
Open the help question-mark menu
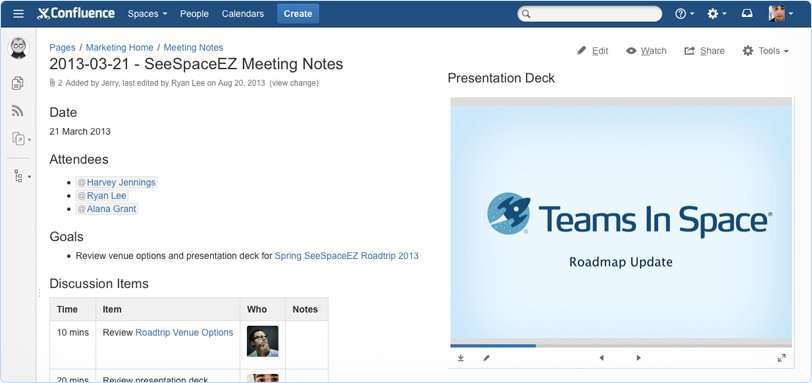pos(684,14)
